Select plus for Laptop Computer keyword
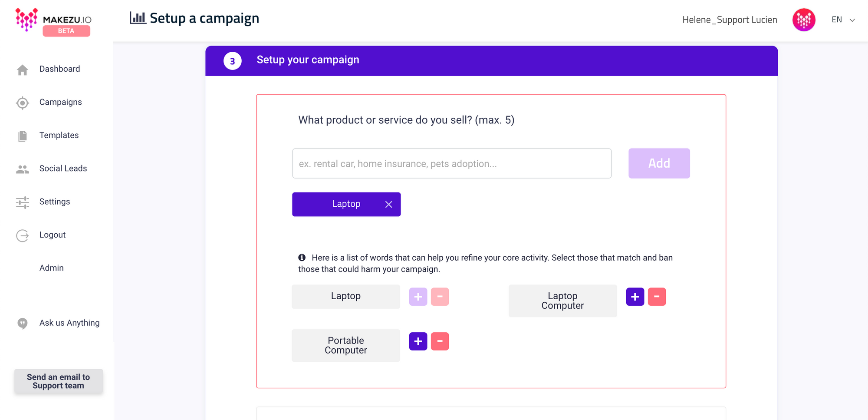 (635, 297)
